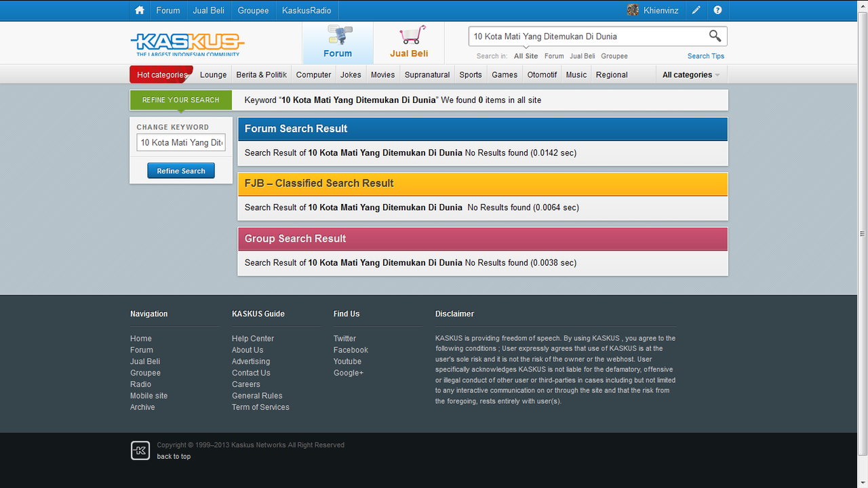The height and width of the screenshot is (488, 868).
Task: Open Jual Beli footer link
Action: coord(145,362)
